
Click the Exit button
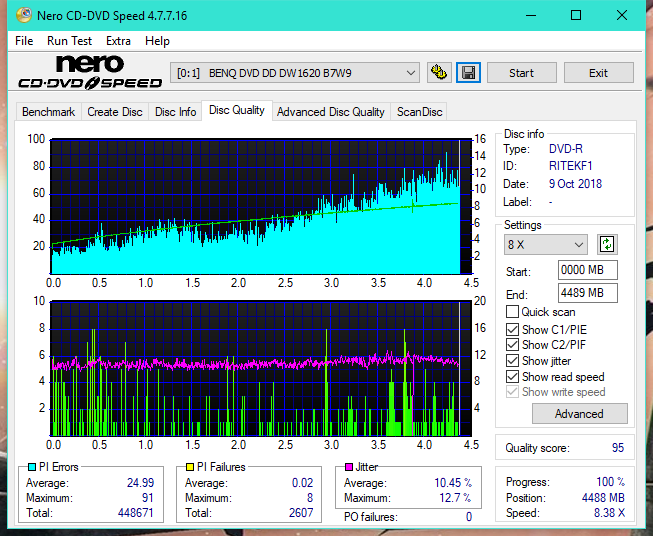(x=598, y=73)
